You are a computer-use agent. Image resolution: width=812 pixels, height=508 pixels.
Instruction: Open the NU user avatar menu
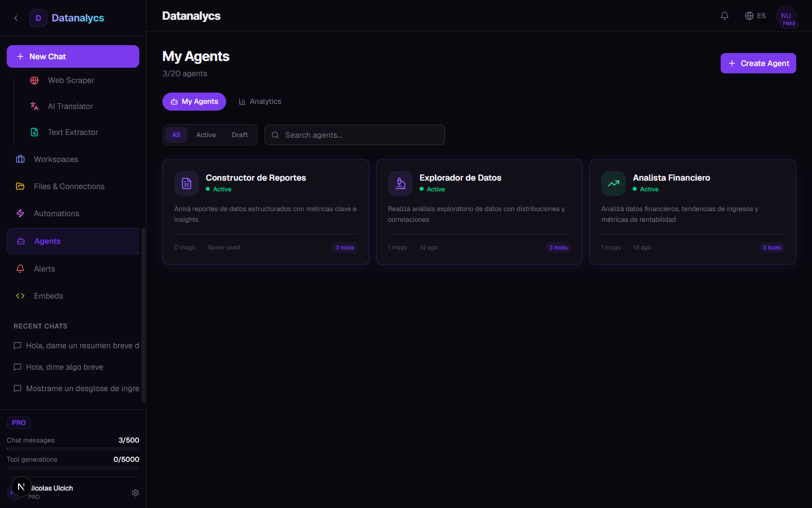pyautogui.click(x=786, y=16)
